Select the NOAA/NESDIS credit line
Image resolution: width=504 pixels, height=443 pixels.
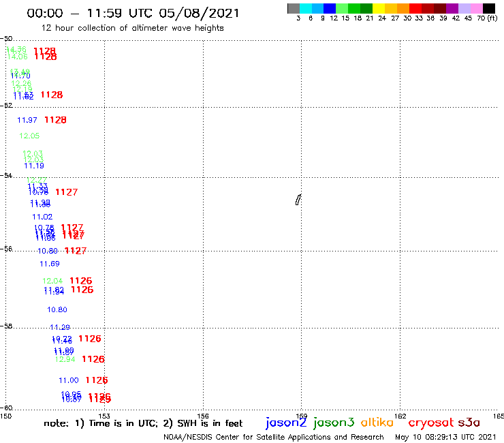[x=274, y=437]
